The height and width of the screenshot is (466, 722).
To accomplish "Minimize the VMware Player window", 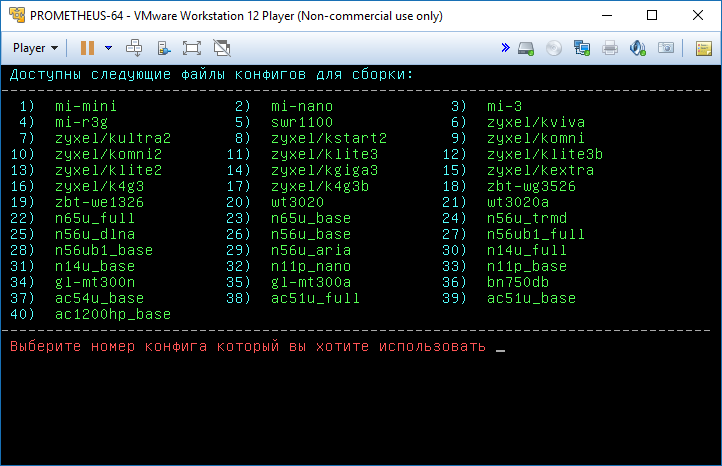I will [607, 15].
